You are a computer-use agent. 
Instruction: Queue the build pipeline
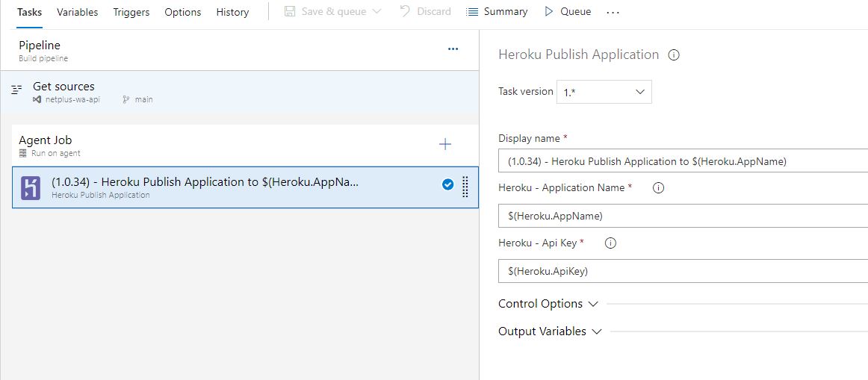pos(568,12)
